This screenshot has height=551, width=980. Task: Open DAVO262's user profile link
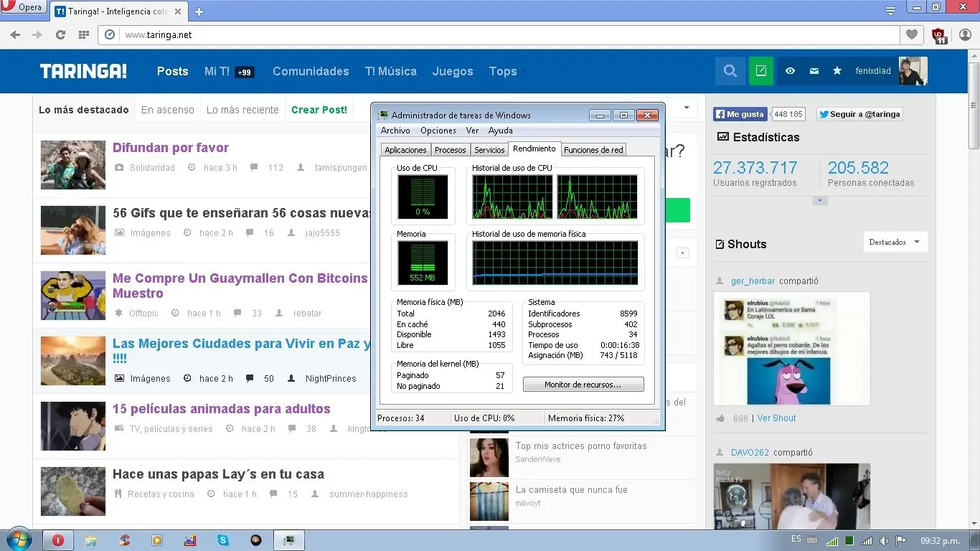pyautogui.click(x=750, y=453)
